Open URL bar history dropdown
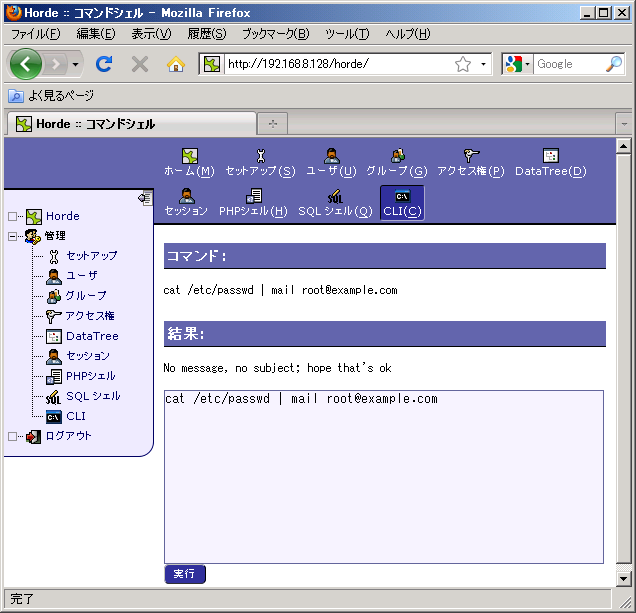636x613 pixels. pyautogui.click(x=483, y=64)
